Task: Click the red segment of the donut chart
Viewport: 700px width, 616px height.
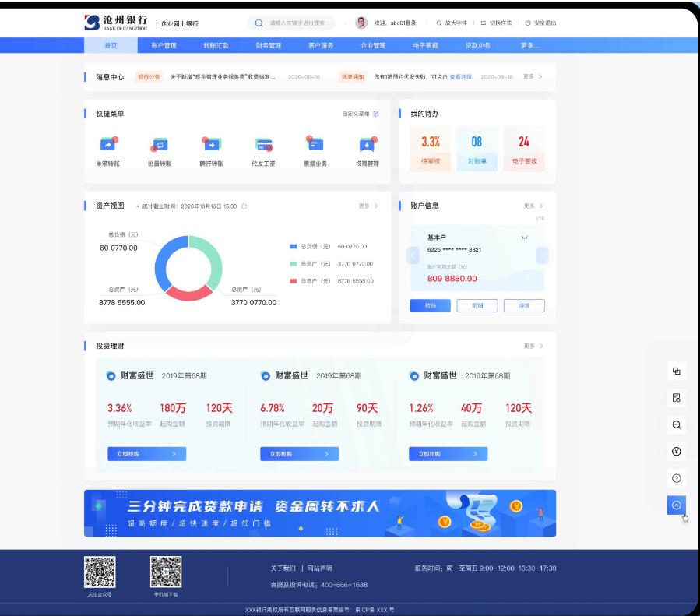Action: point(189,294)
